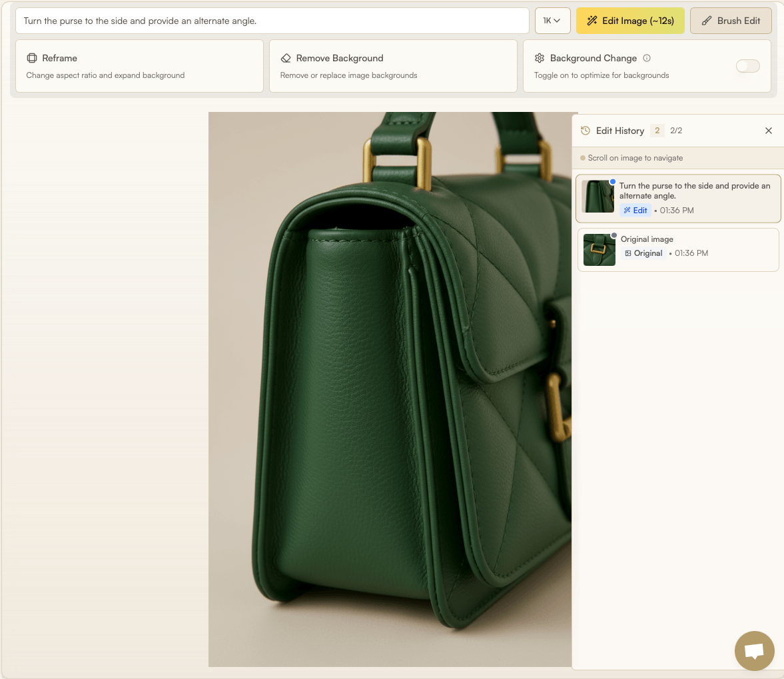Click the prompt text input field

(x=272, y=21)
